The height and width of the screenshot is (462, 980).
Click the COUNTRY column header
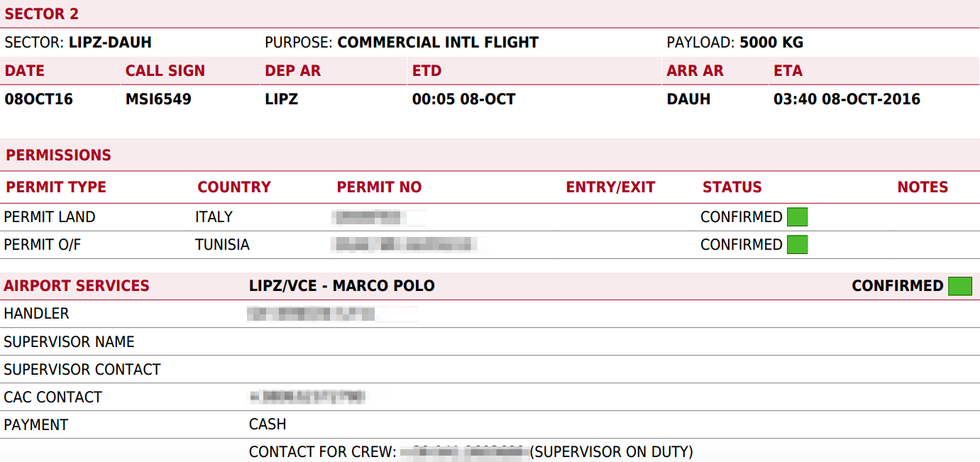click(234, 187)
